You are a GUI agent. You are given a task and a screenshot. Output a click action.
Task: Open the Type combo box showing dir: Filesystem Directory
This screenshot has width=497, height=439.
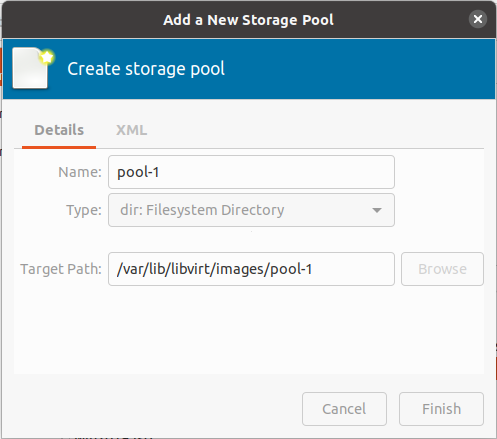click(x=251, y=210)
